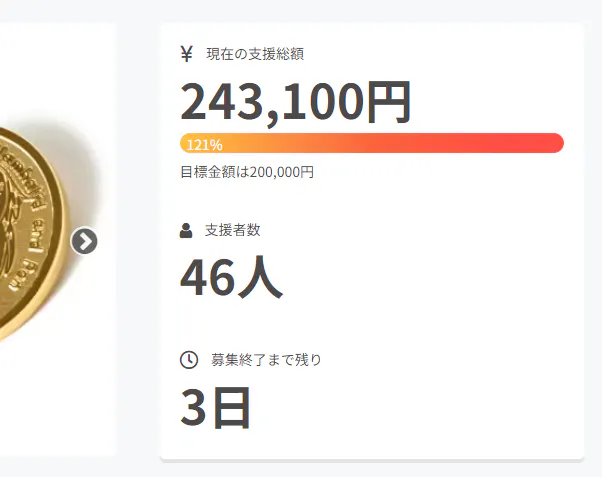Screen dimensions: 602x477
Task: Click the person icon beside 支援者数
Action: (186, 230)
